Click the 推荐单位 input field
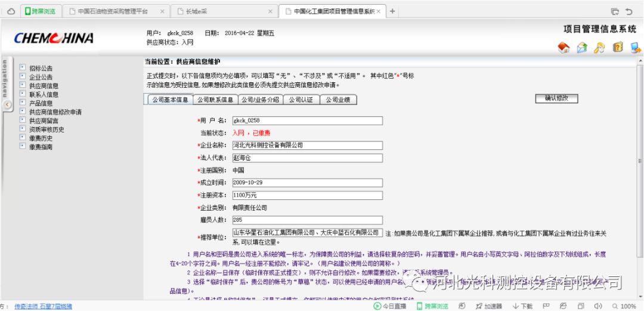The width and height of the screenshot is (644, 311). (x=307, y=233)
